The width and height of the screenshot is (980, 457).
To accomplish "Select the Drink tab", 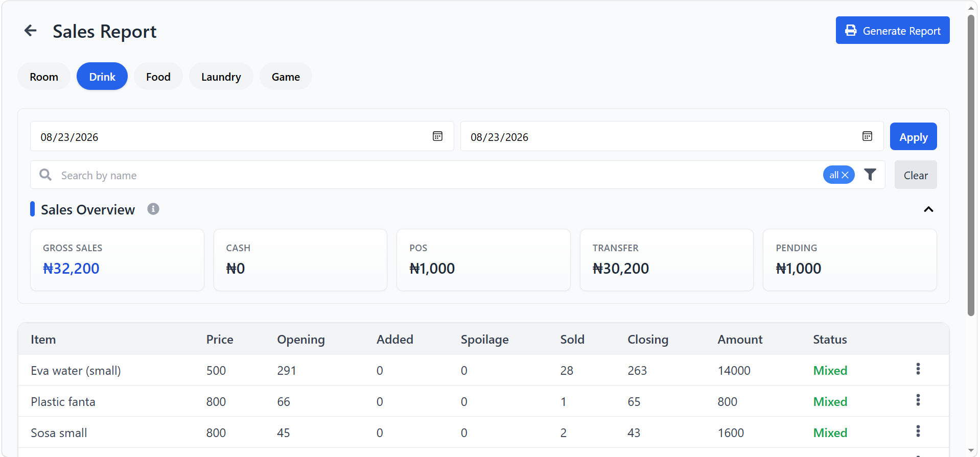I will coord(102,77).
